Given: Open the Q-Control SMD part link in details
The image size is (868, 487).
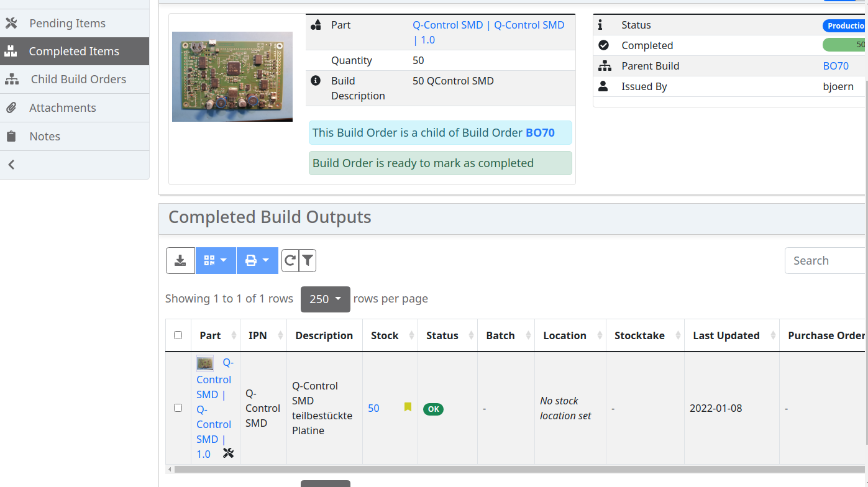Looking at the screenshot, I should (488, 32).
